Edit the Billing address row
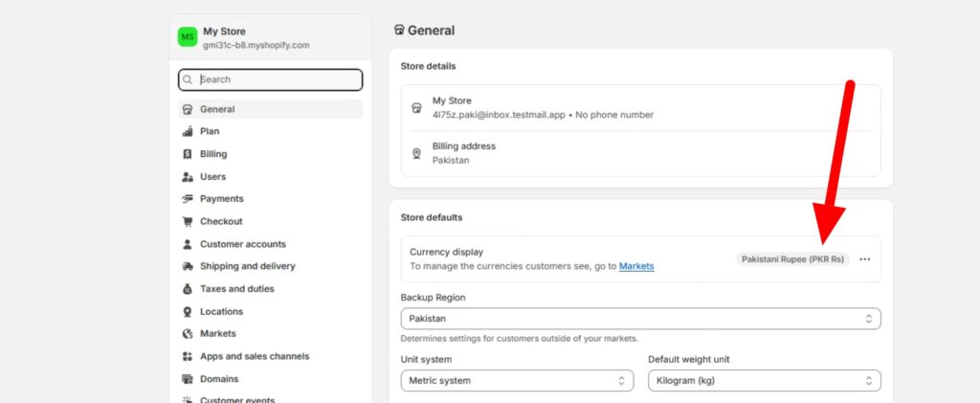Image resolution: width=980 pixels, height=403 pixels. [x=640, y=153]
